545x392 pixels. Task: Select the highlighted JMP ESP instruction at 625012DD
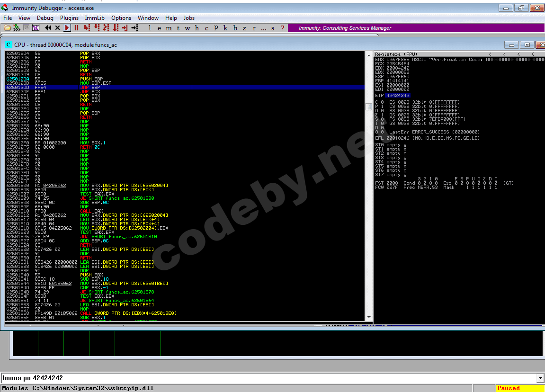[185, 88]
